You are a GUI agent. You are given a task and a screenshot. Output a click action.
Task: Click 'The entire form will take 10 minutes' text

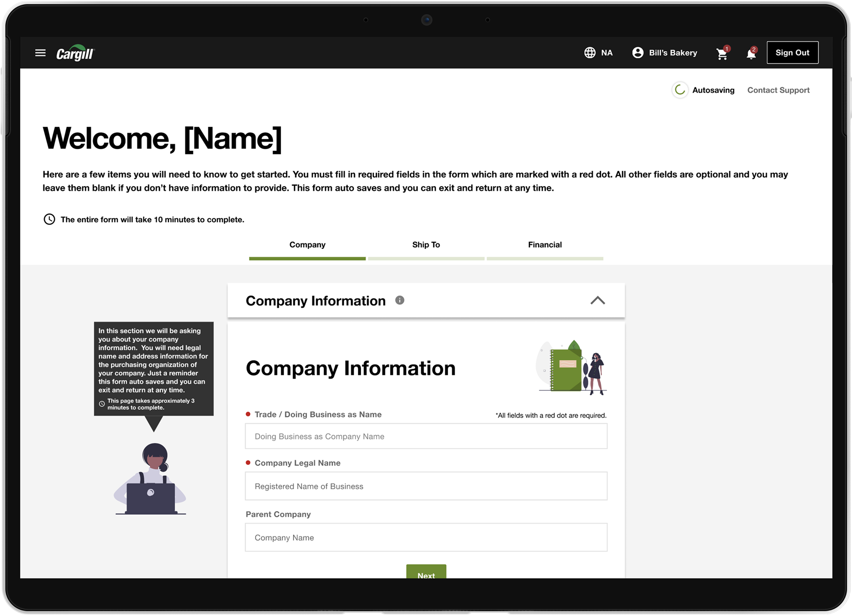click(153, 220)
